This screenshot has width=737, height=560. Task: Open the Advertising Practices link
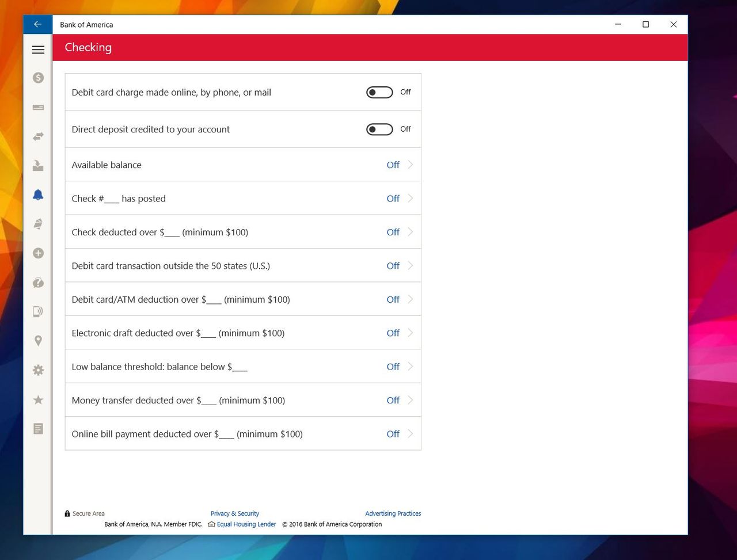(393, 513)
